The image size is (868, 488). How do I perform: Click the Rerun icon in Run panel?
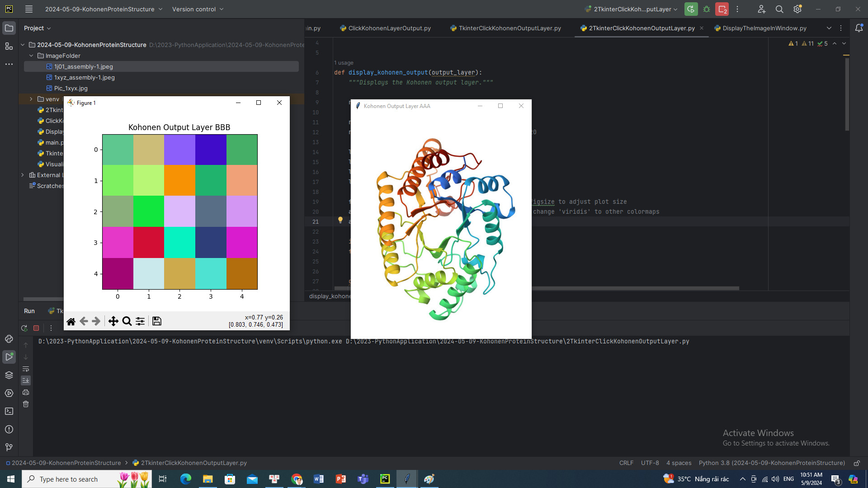[24, 328]
